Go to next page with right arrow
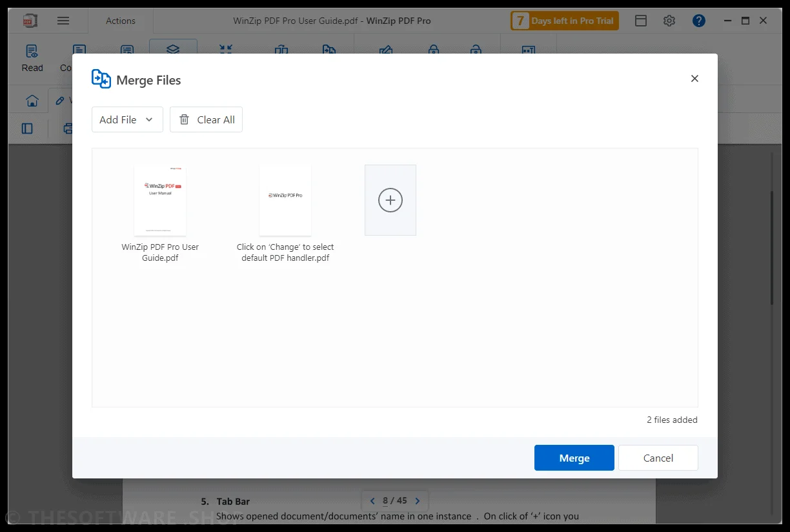790x532 pixels. pyautogui.click(x=418, y=501)
